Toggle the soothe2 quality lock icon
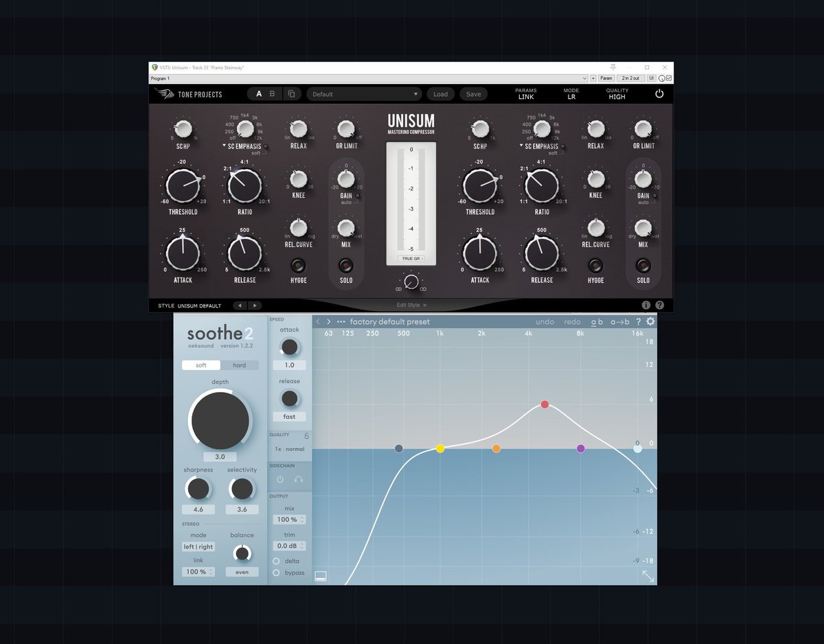Viewport: 824px width, 644px height. pyautogui.click(x=306, y=435)
